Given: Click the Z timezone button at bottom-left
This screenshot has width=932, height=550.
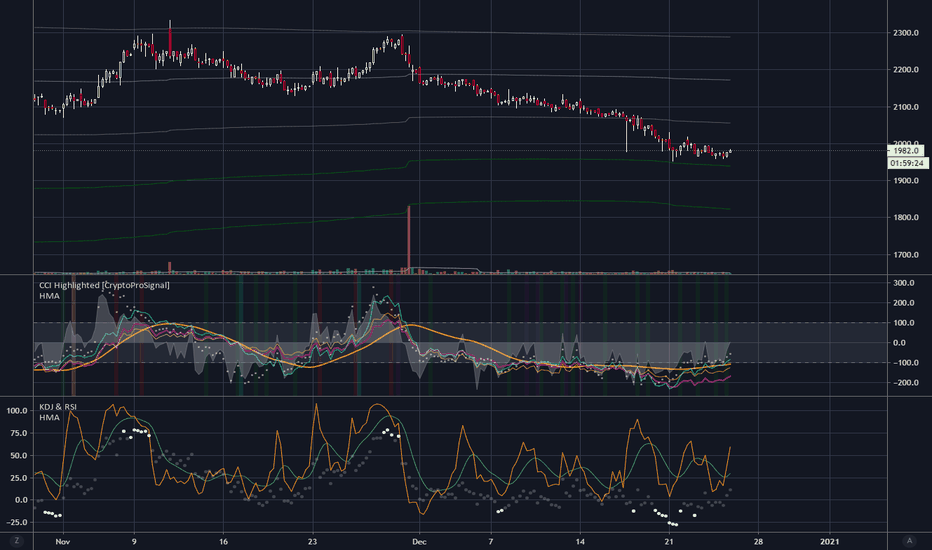Looking at the screenshot, I should coord(17,540).
